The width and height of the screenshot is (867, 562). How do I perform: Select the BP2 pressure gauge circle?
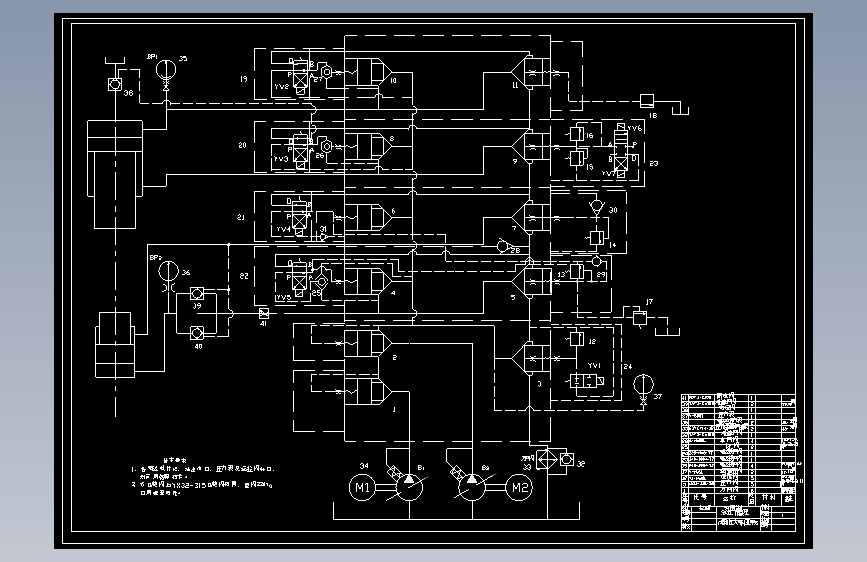[169, 271]
